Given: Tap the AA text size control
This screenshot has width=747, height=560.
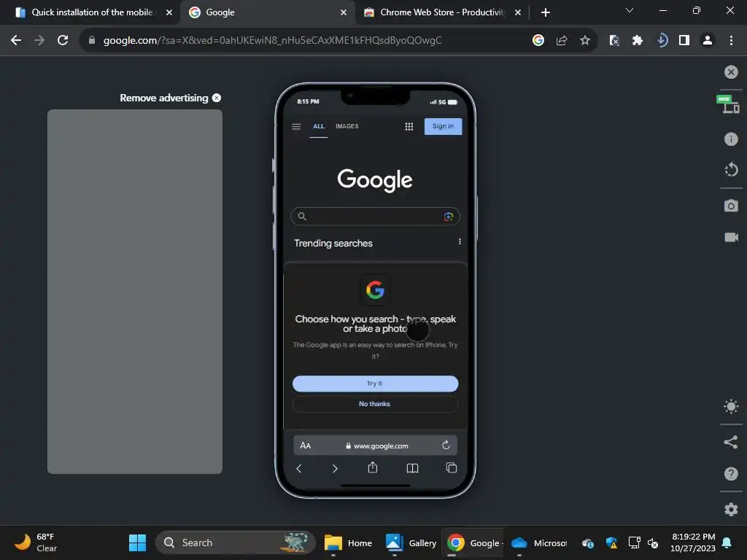Looking at the screenshot, I should [x=306, y=446].
